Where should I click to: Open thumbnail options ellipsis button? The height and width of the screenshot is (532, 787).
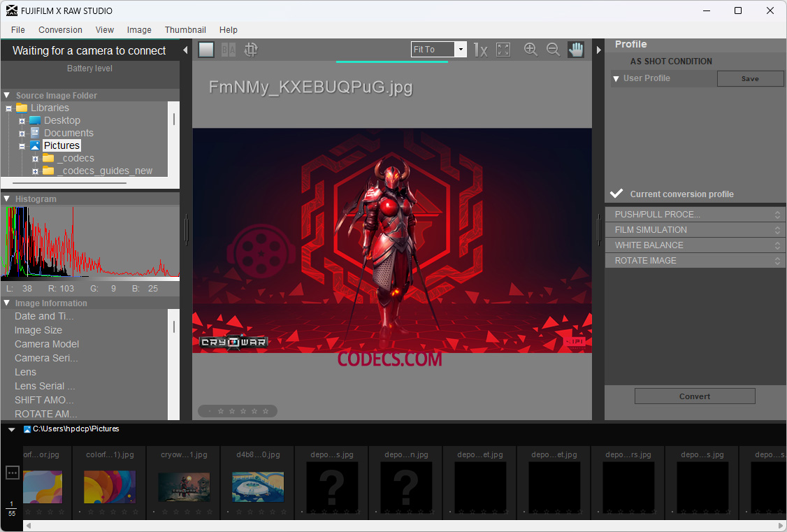(13, 473)
